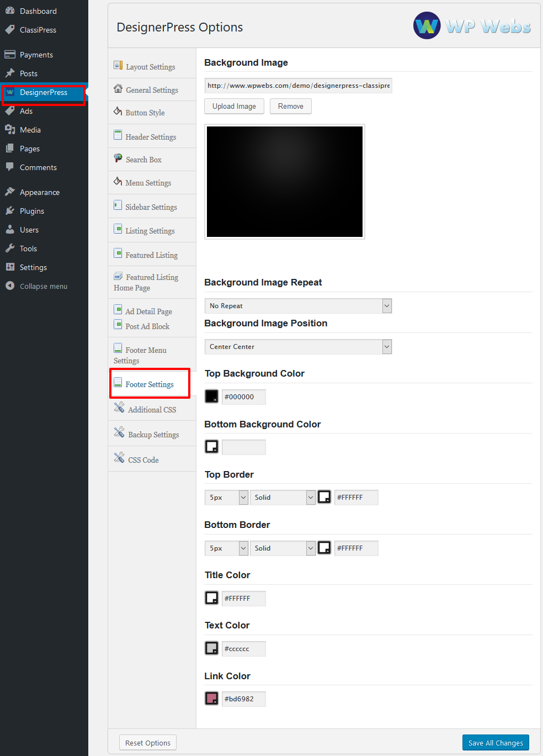Click Collapse menu link
Image resolution: width=543 pixels, height=756 pixels.
click(44, 286)
